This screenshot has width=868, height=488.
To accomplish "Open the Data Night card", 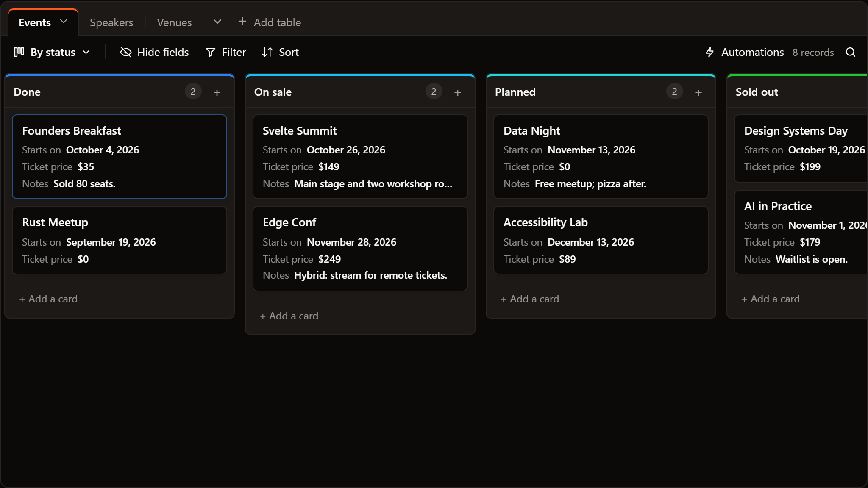I will pos(601,157).
